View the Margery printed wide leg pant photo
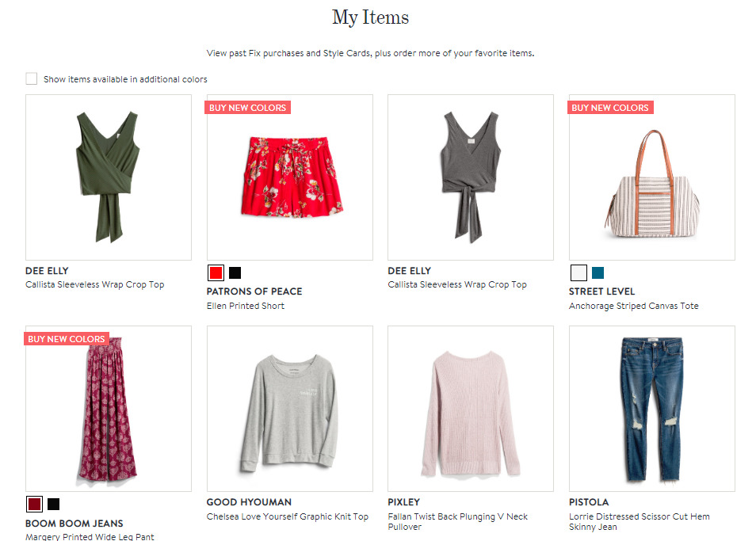 (x=109, y=416)
